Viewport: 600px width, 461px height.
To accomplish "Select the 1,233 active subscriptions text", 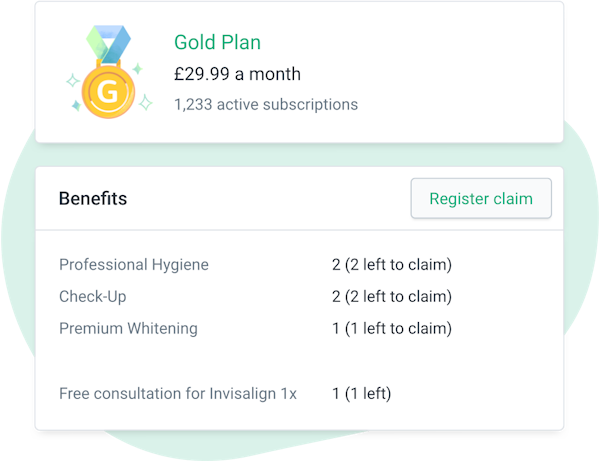I will click(x=265, y=104).
